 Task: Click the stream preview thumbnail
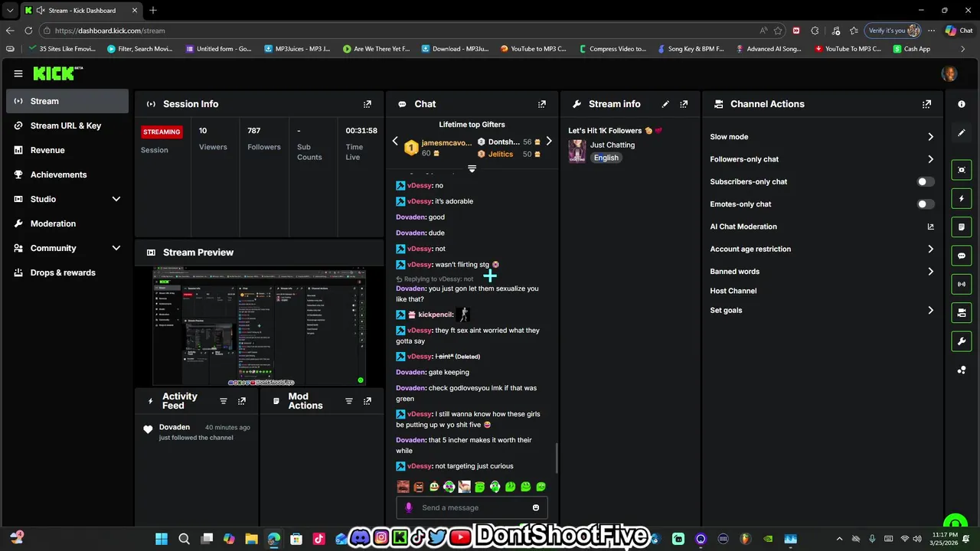260,326
